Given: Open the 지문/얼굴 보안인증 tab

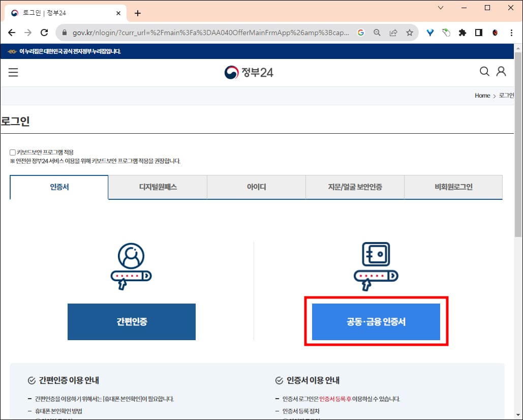Looking at the screenshot, I should 354,187.
